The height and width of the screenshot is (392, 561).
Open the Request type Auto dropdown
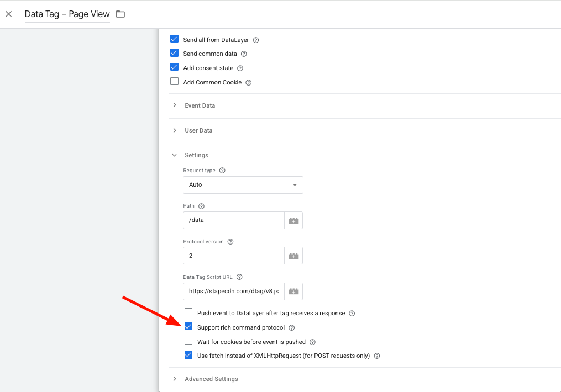[x=243, y=185]
